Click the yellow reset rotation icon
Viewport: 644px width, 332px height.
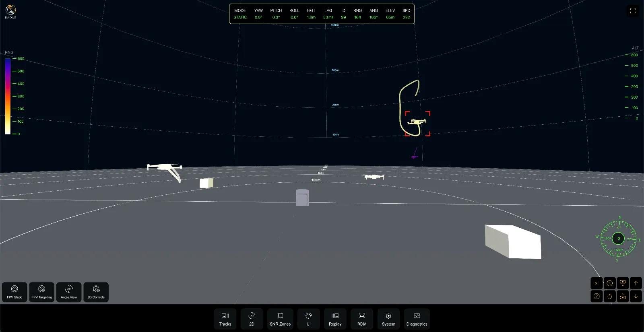pos(610,297)
